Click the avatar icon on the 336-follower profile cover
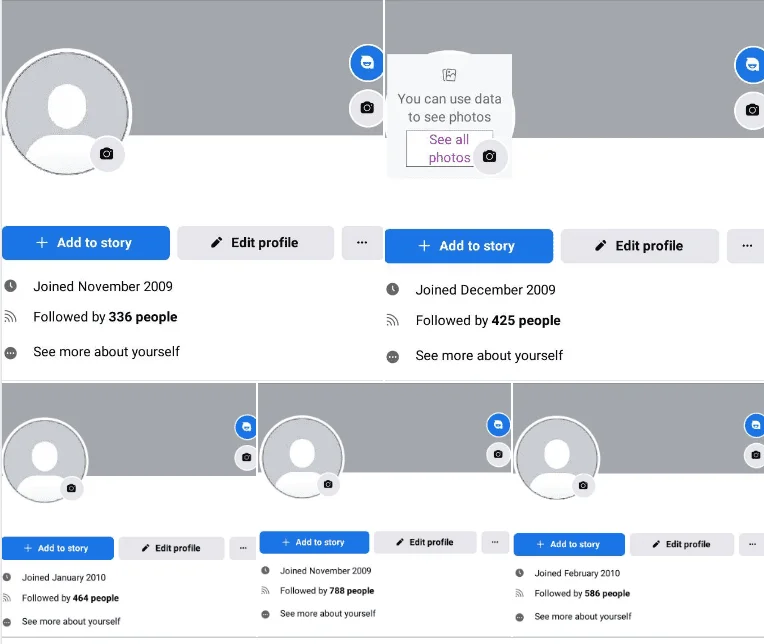 pos(367,63)
